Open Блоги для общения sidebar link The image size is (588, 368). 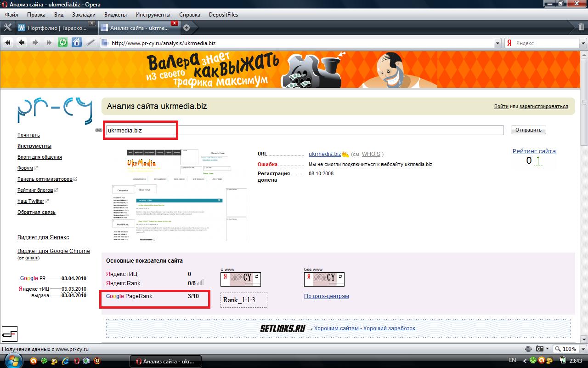[x=40, y=157]
